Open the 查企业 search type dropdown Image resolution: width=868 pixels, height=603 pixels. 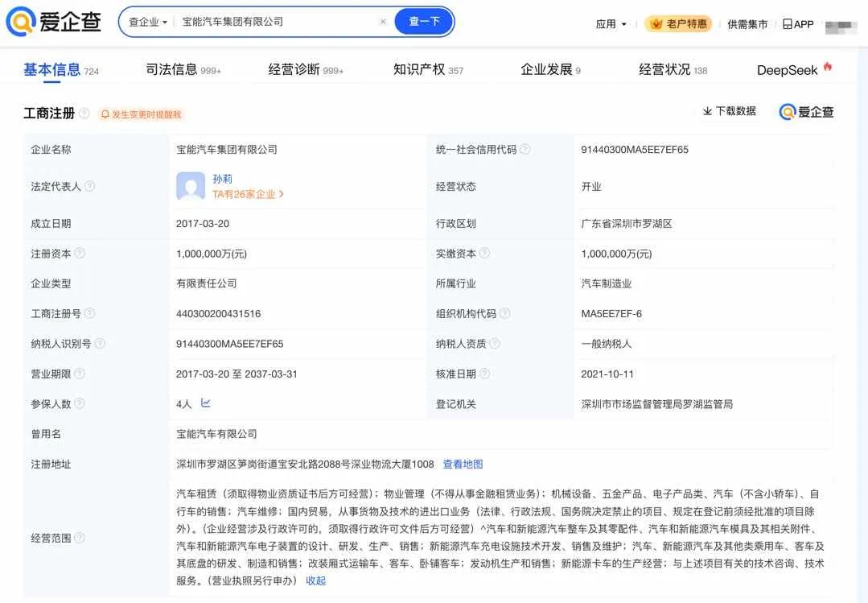148,23
